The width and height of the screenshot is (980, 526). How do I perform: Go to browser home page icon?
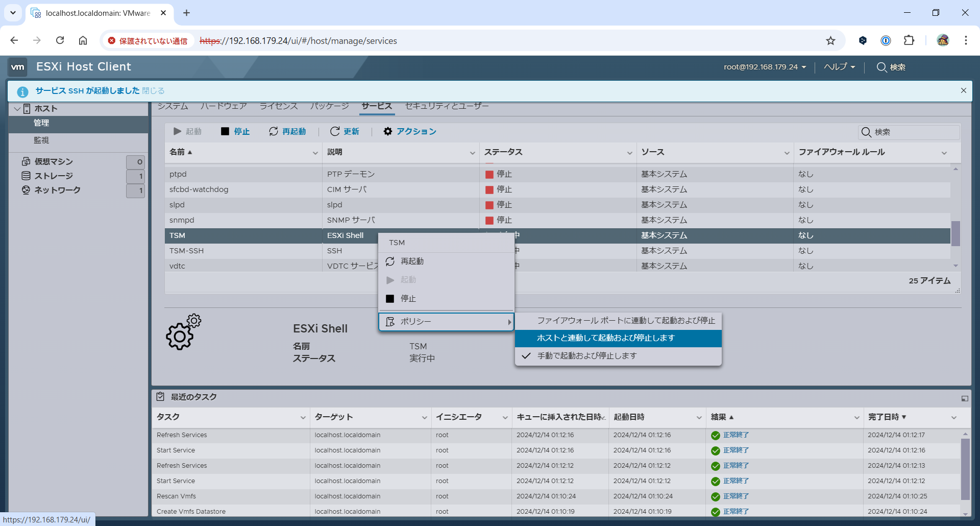(x=83, y=40)
